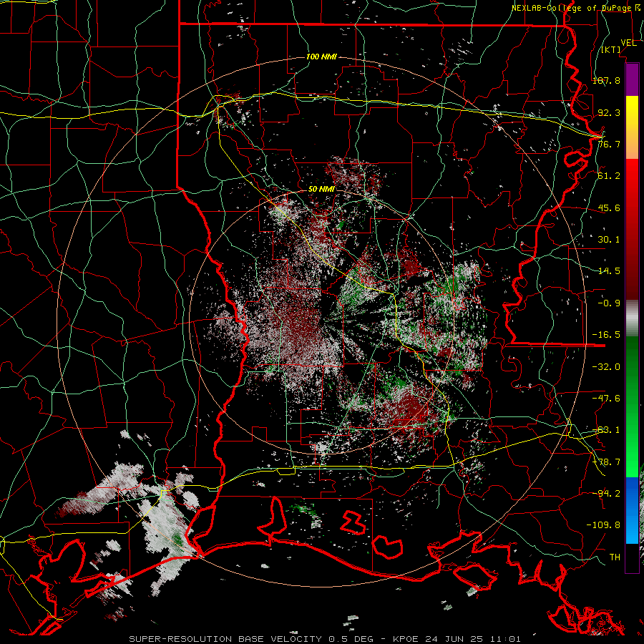Image resolution: width=644 pixels, height=644 pixels.
Task: Click the bright green segment of color bar
Action: [x=632, y=406]
